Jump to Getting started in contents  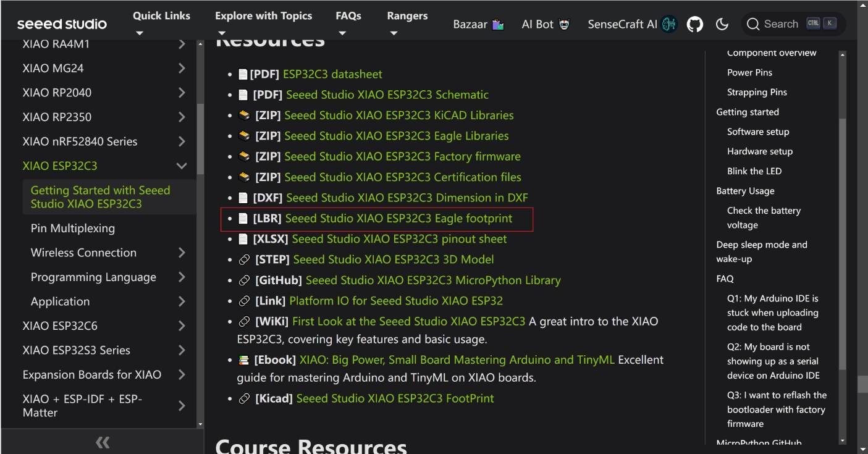pos(748,112)
